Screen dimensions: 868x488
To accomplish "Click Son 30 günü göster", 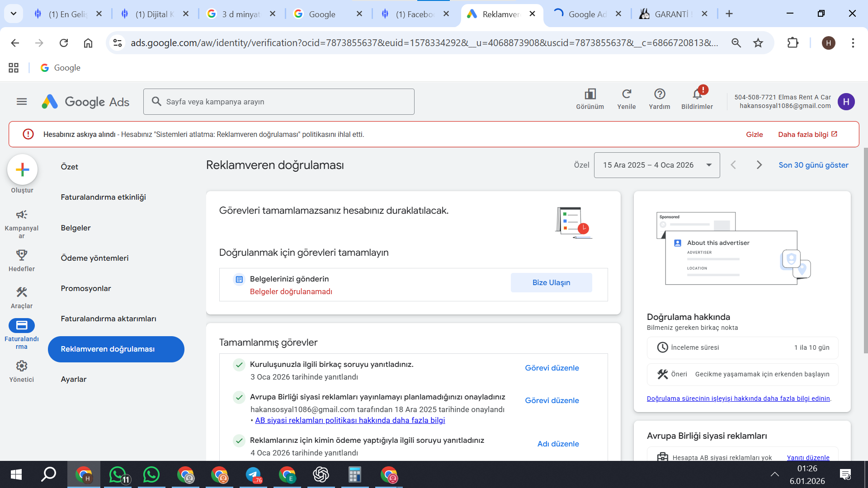I will 813,165.
